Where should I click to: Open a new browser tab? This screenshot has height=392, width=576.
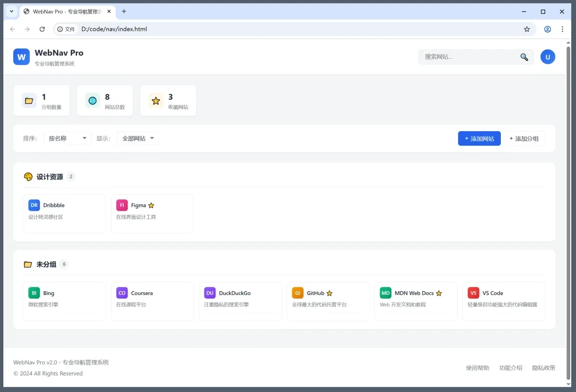(x=124, y=11)
